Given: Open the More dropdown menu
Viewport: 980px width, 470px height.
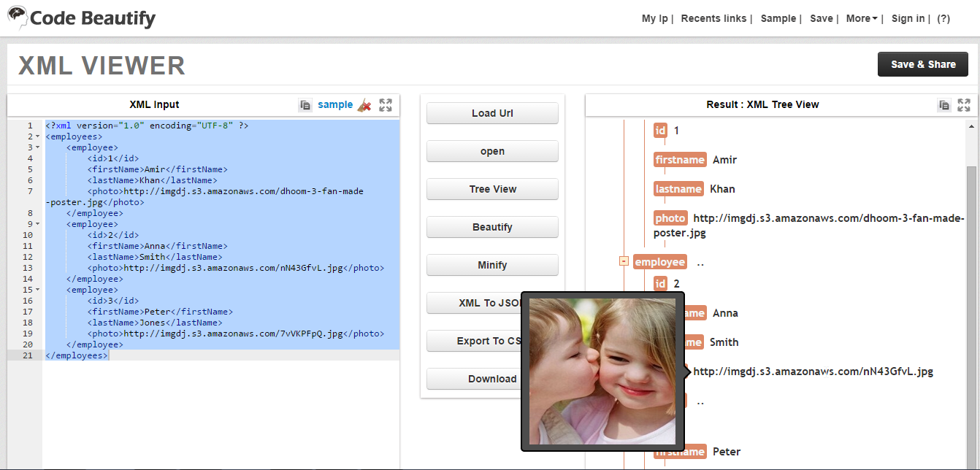Looking at the screenshot, I should [x=862, y=18].
